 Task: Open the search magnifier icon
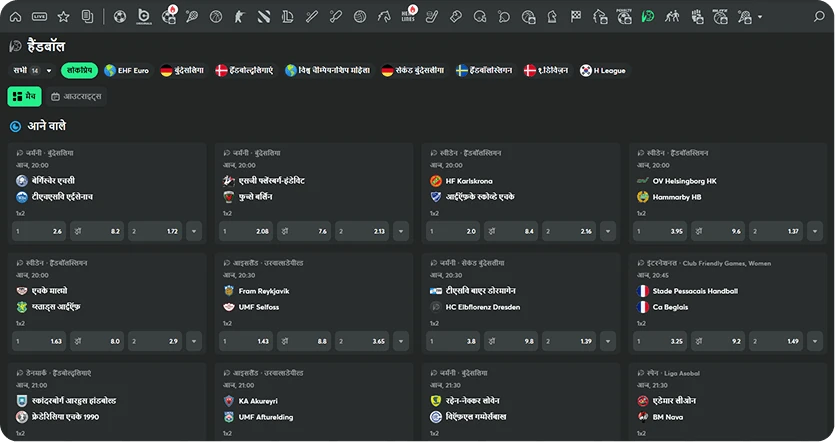coord(819,17)
